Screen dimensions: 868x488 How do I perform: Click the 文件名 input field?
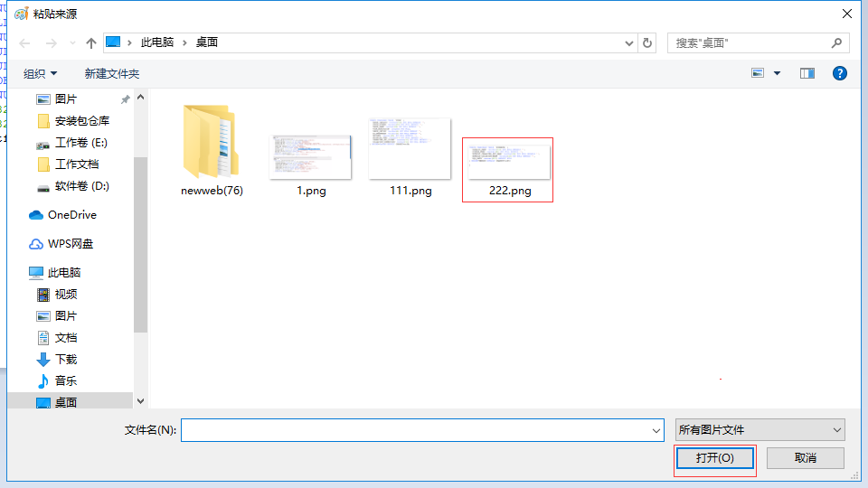[416, 431]
